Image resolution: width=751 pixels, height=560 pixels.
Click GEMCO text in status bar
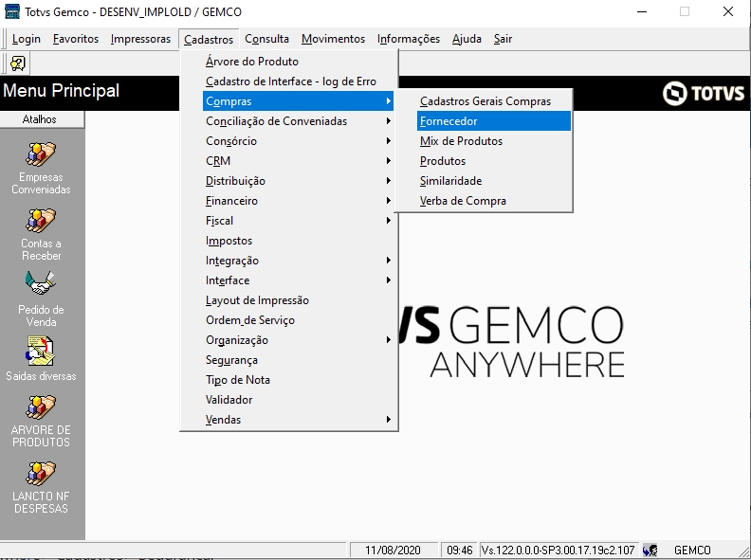click(692, 550)
